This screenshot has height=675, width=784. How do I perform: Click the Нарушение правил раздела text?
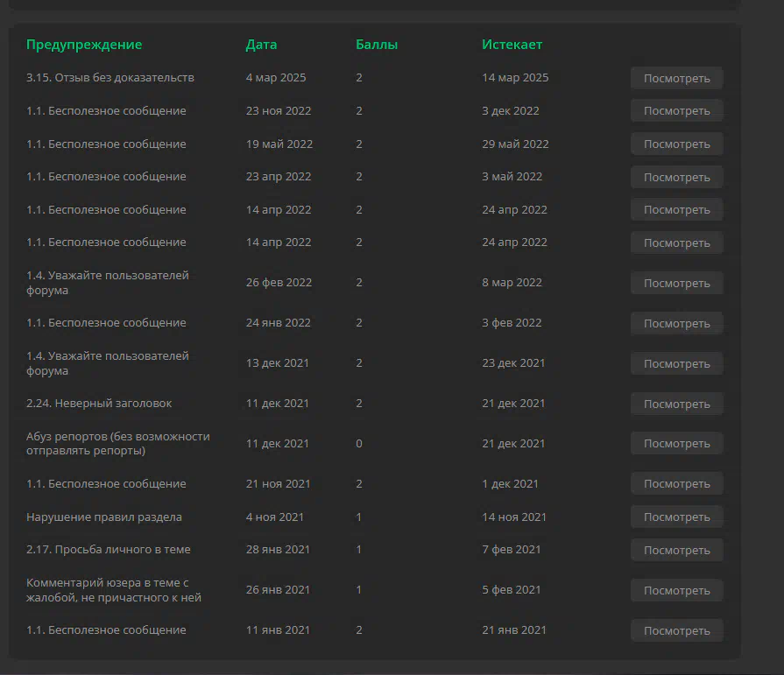click(104, 517)
